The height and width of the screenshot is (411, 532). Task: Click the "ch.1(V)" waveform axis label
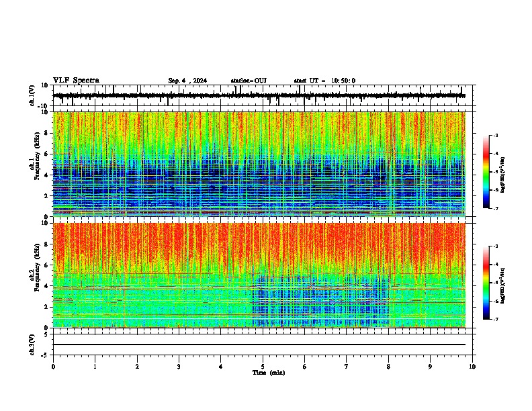pyautogui.click(x=32, y=95)
